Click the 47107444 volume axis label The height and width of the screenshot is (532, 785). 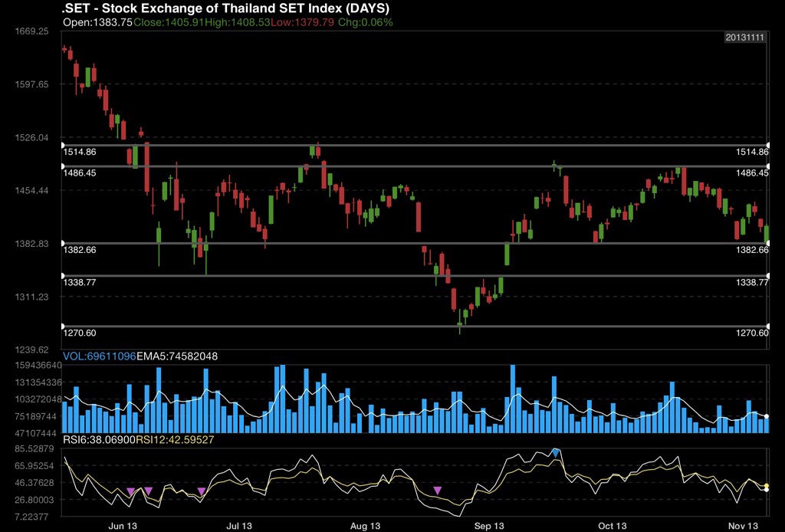click(x=35, y=433)
